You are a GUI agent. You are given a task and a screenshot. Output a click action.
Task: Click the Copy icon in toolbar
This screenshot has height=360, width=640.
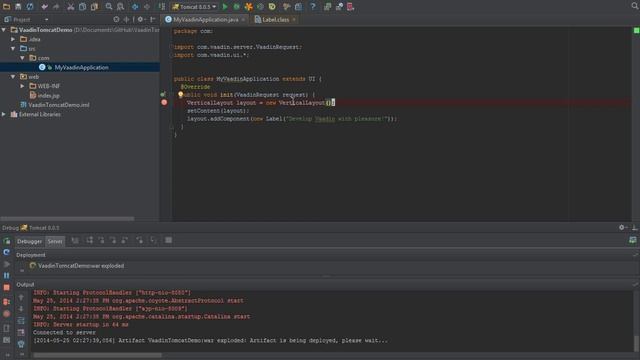(x=82, y=7)
